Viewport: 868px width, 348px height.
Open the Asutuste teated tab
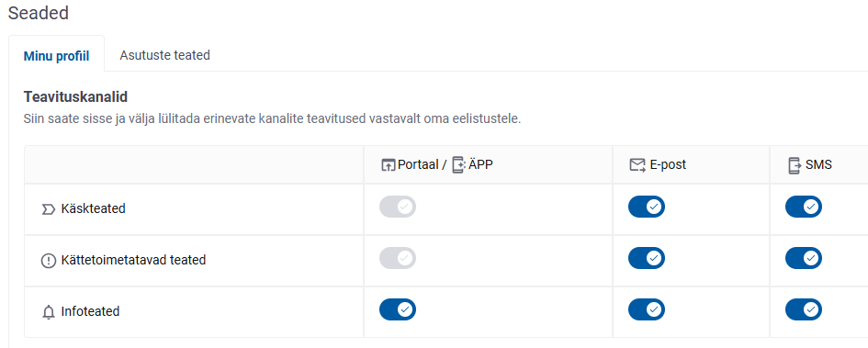[165, 55]
